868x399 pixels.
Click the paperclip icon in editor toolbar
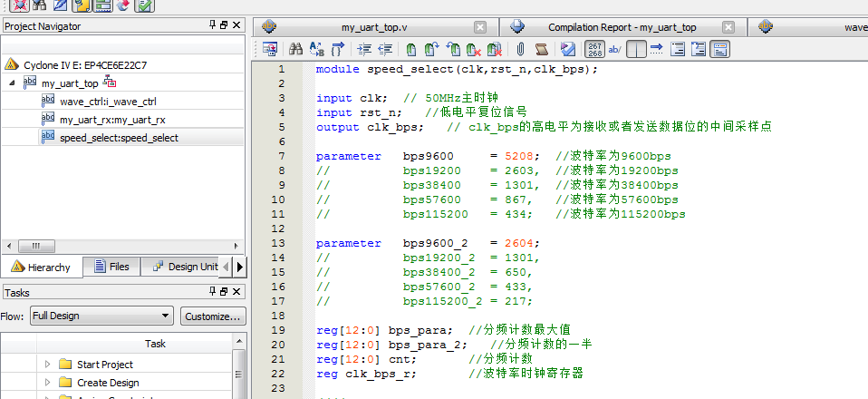[x=520, y=49]
